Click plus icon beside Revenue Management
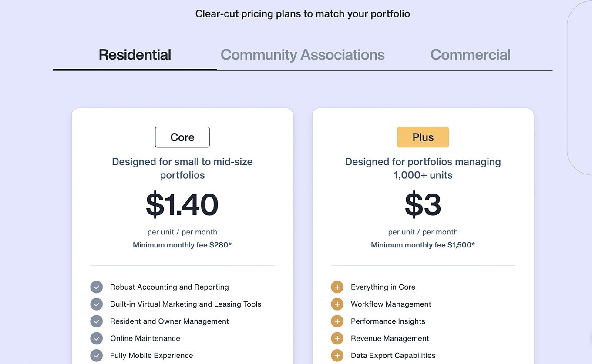 click(337, 338)
